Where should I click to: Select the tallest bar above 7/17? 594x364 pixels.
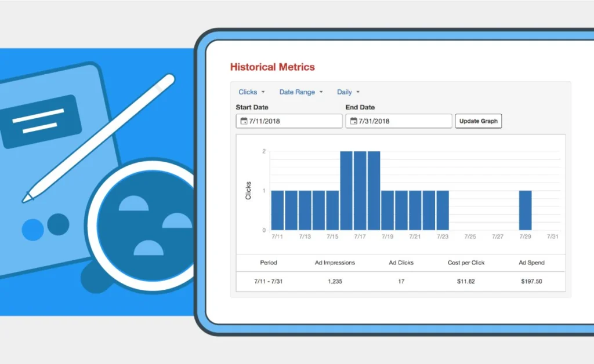[360, 191]
